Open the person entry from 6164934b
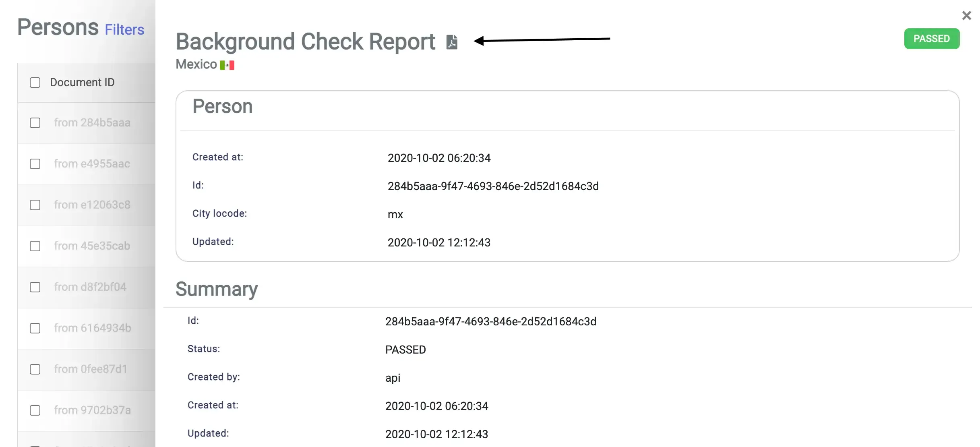The width and height of the screenshot is (980, 447). click(93, 328)
